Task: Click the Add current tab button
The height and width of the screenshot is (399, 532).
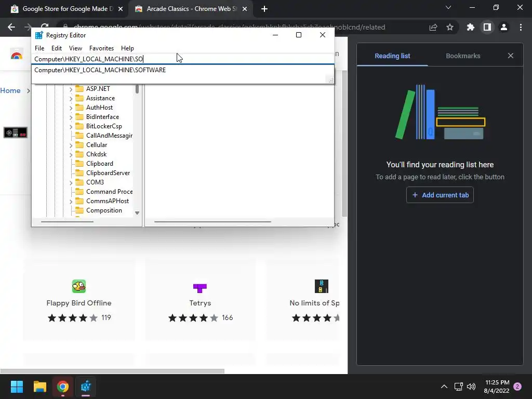Action: pos(440,195)
